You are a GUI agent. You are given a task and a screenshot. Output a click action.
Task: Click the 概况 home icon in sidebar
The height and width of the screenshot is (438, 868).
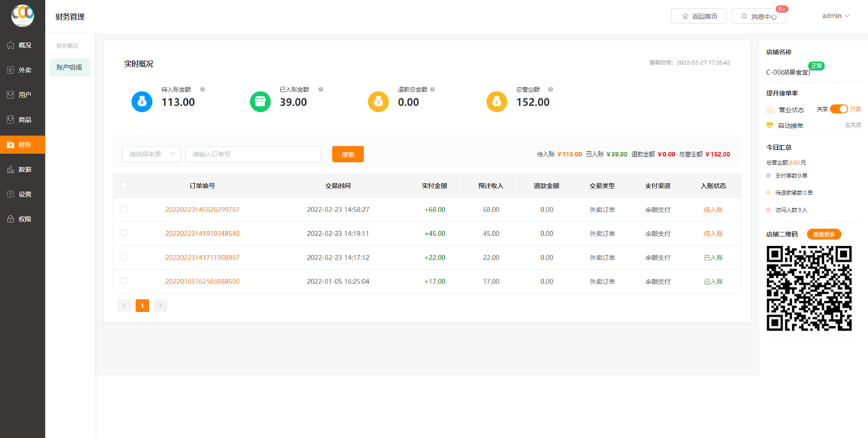click(11, 45)
